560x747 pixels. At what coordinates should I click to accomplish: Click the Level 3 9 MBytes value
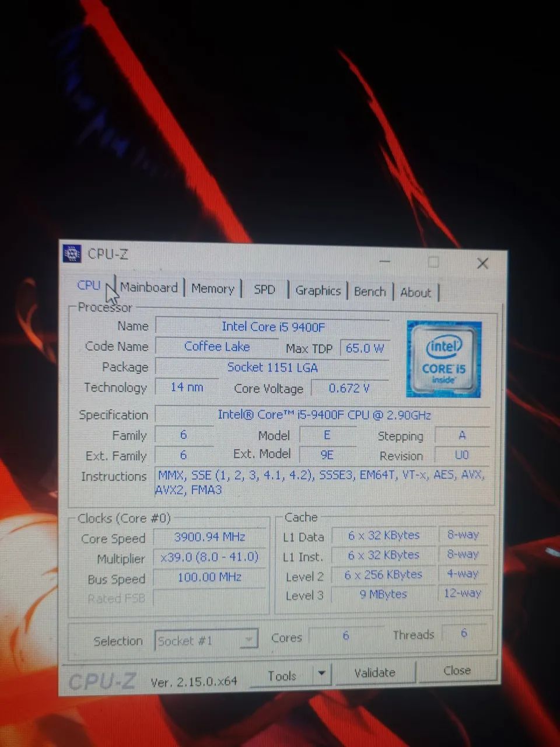tap(383, 594)
